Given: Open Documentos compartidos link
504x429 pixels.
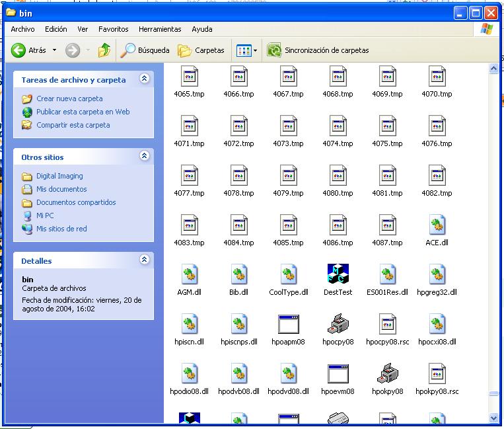Looking at the screenshot, I should 76,202.
